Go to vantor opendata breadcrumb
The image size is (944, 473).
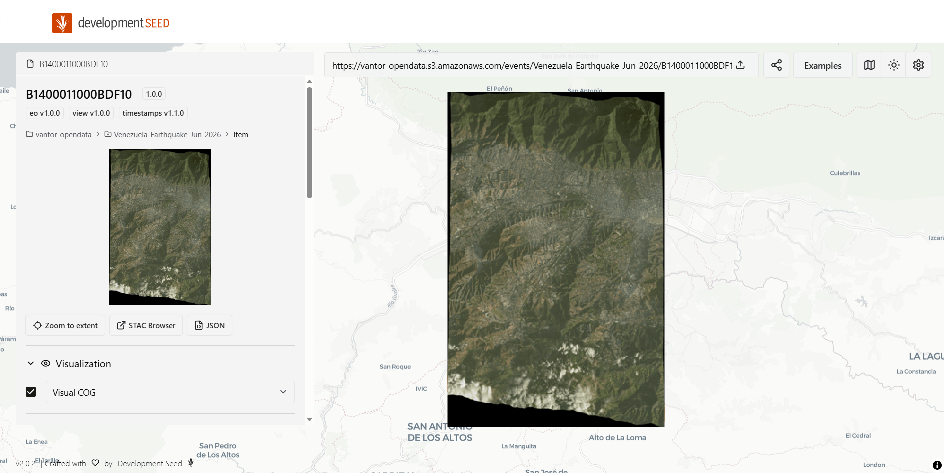click(58, 134)
